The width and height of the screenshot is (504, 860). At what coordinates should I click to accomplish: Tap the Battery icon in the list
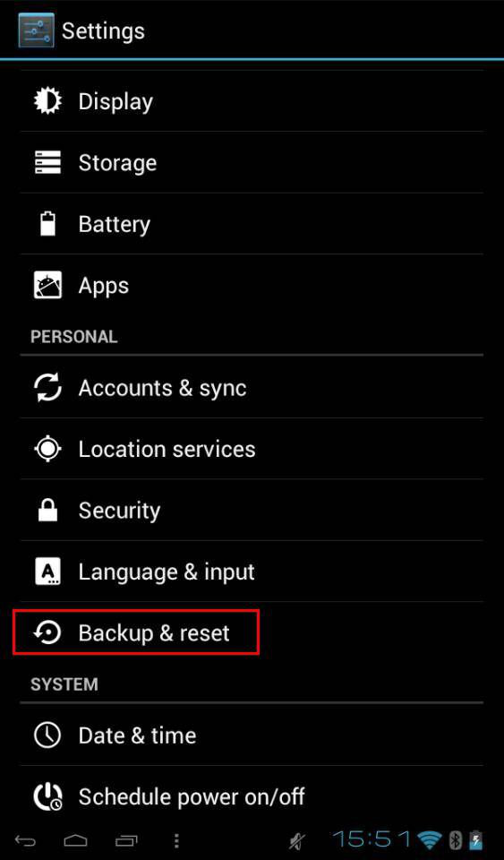(48, 224)
